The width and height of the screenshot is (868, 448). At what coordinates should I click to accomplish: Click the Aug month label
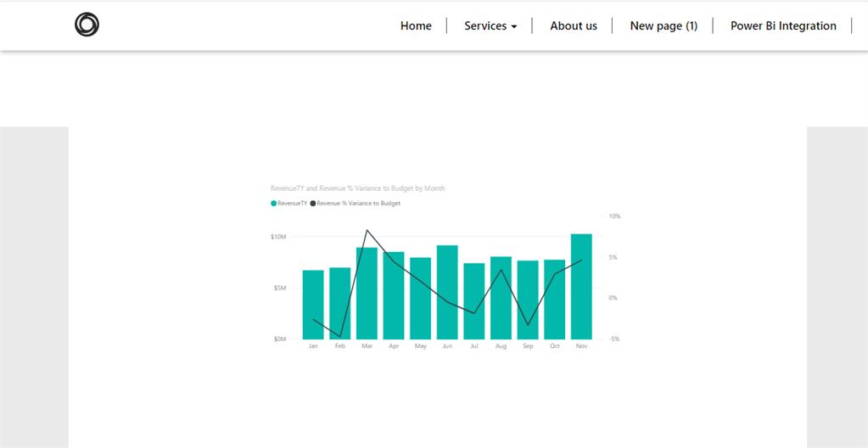coord(501,346)
